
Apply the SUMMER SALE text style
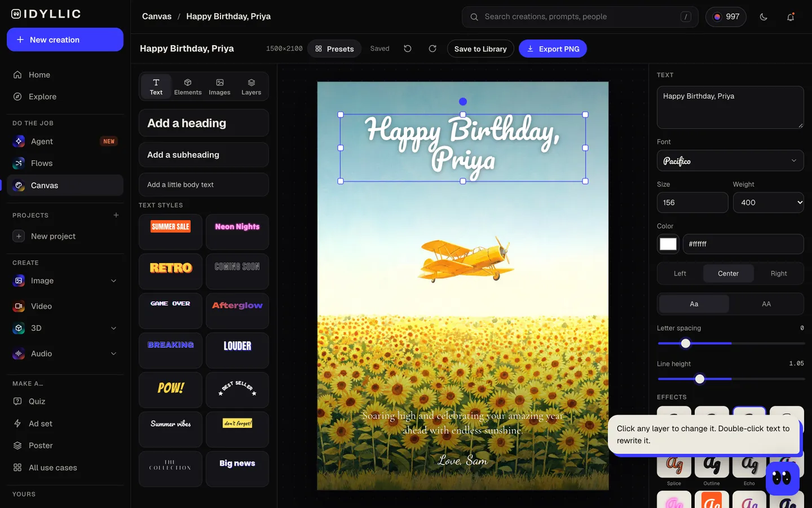click(170, 232)
